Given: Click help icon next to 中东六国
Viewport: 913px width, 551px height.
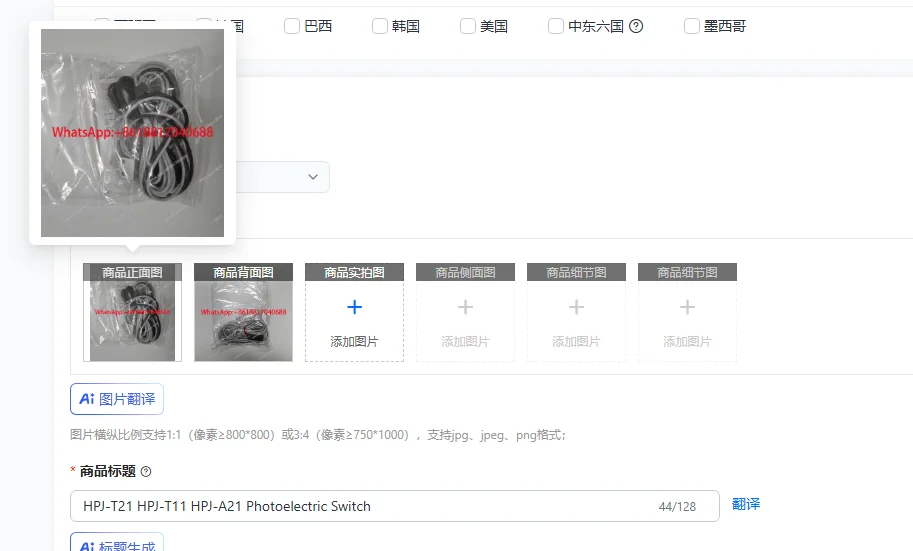Looking at the screenshot, I should point(636,26).
